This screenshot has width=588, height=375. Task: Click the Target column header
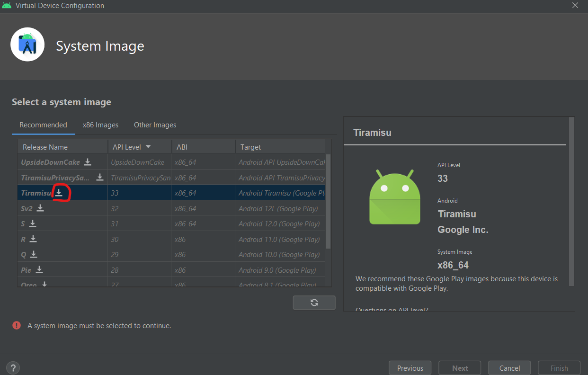[280, 147]
